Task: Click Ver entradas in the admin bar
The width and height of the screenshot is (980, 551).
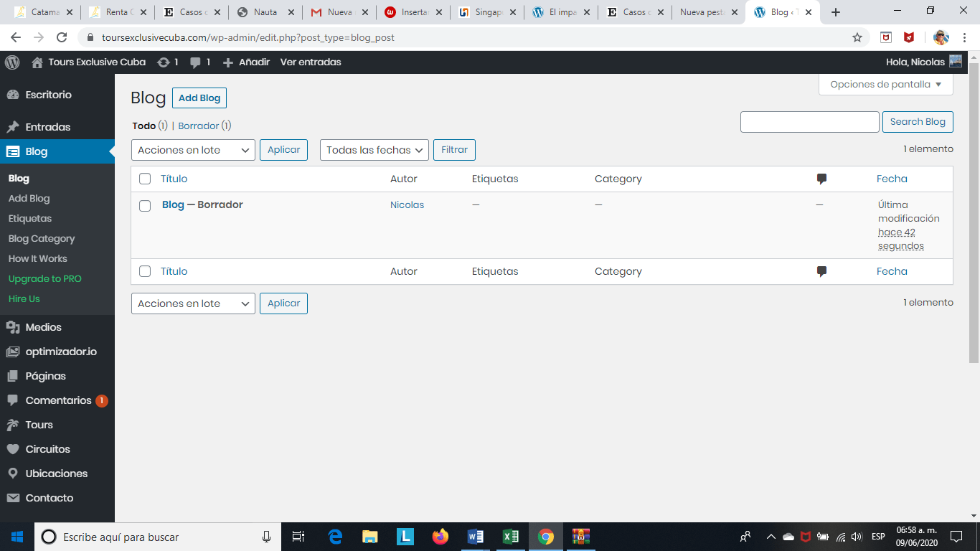Action: [x=311, y=62]
